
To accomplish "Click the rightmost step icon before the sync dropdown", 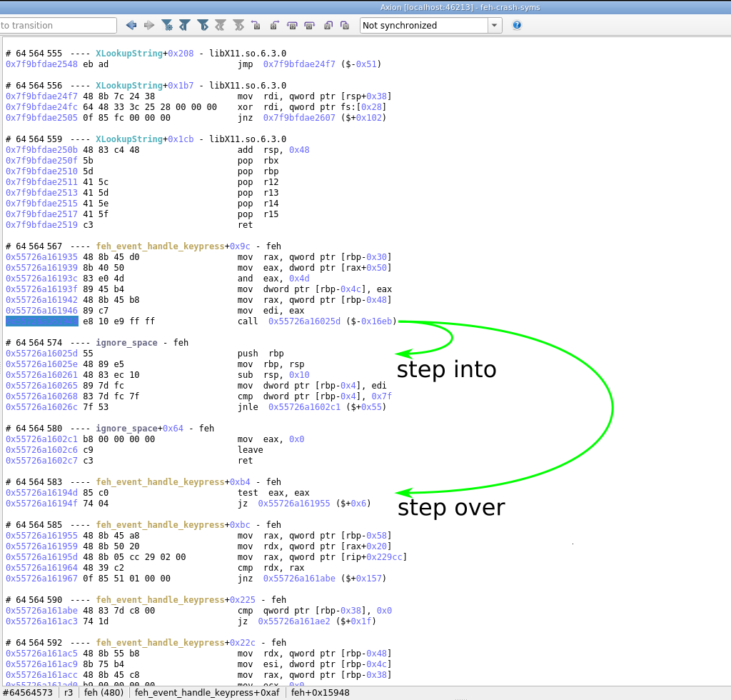I will point(345,25).
